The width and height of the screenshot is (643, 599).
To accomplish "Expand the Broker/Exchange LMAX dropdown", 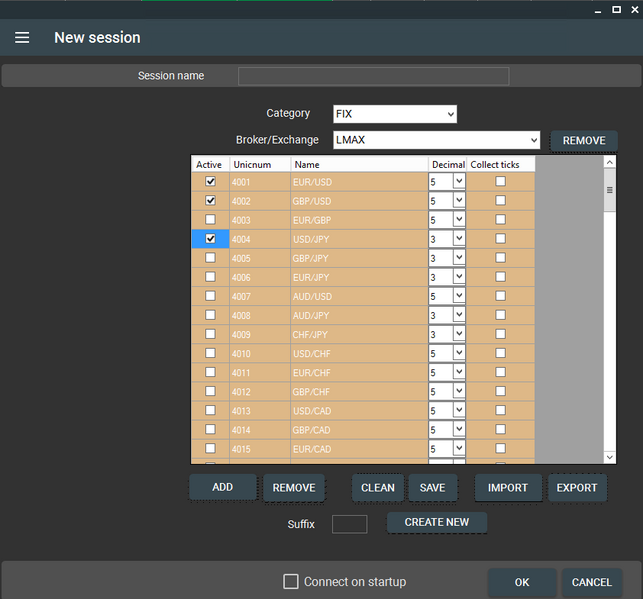I will [x=437, y=140].
